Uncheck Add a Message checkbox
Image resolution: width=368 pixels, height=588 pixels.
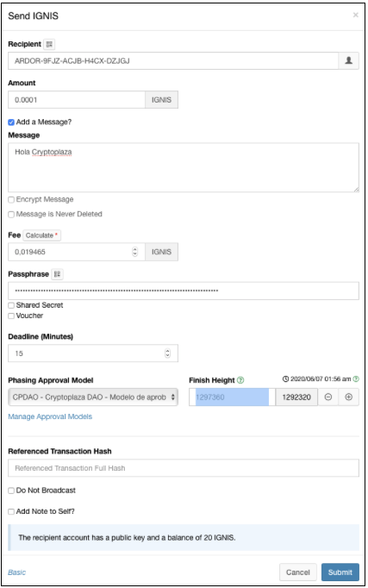pos(11,122)
